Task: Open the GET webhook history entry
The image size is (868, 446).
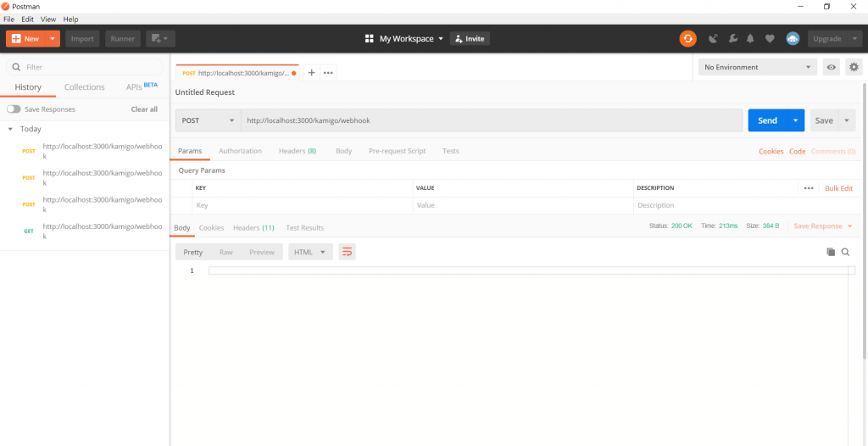Action: coord(85,231)
